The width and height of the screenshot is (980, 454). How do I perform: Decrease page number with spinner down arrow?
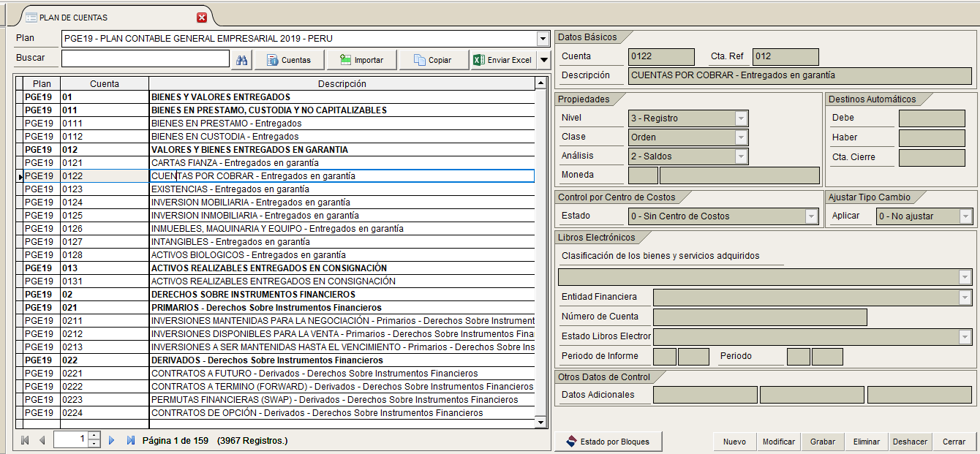click(x=94, y=444)
